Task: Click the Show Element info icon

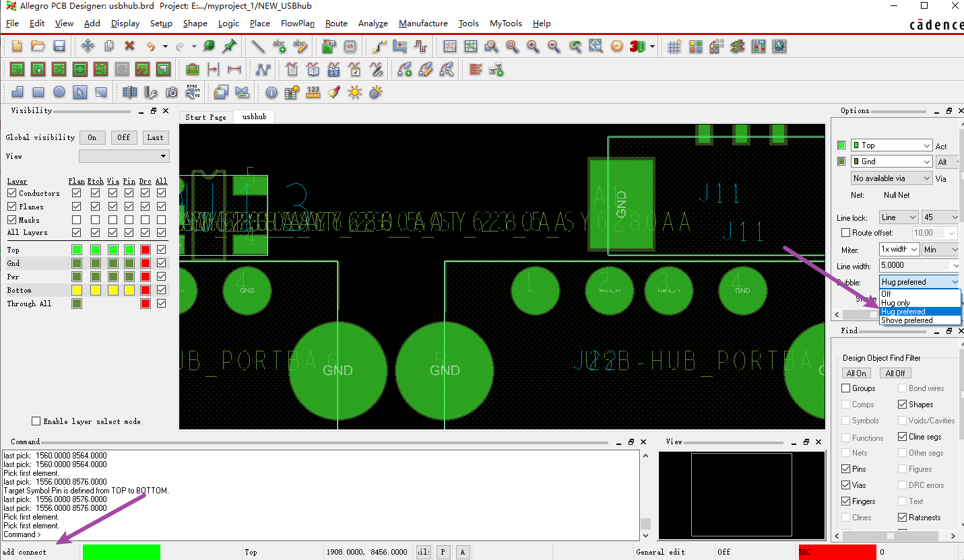Action: [271, 92]
